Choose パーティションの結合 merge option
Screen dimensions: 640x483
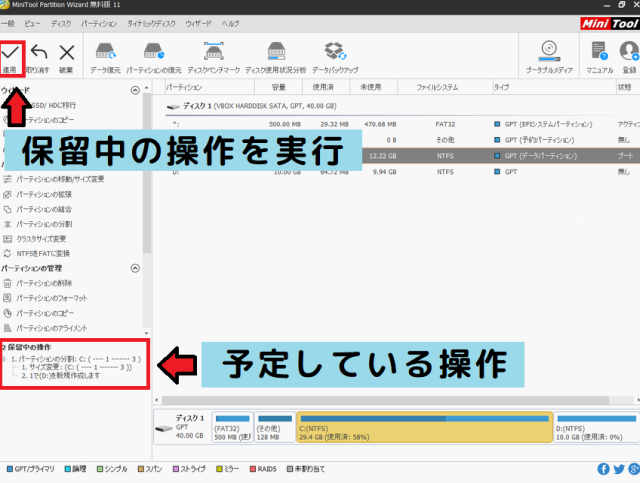click(x=38, y=209)
